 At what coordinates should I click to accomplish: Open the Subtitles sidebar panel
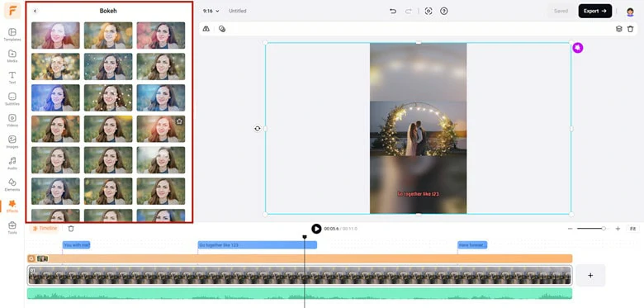(x=12, y=99)
